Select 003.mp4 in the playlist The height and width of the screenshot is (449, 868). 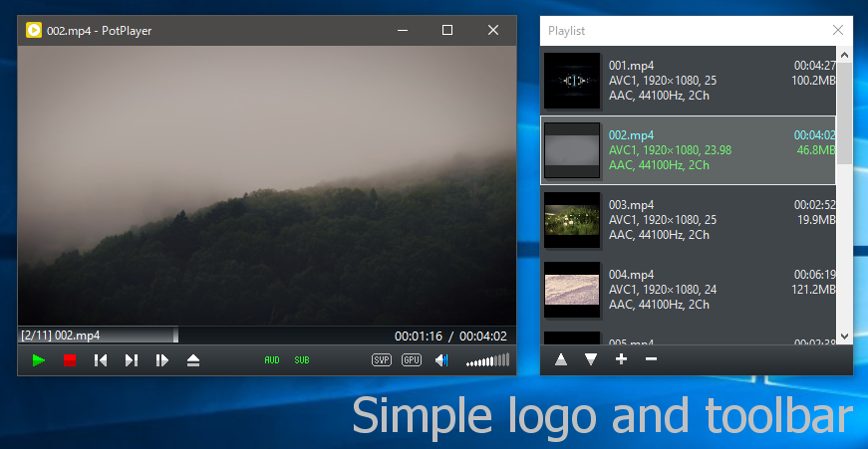pos(688,220)
